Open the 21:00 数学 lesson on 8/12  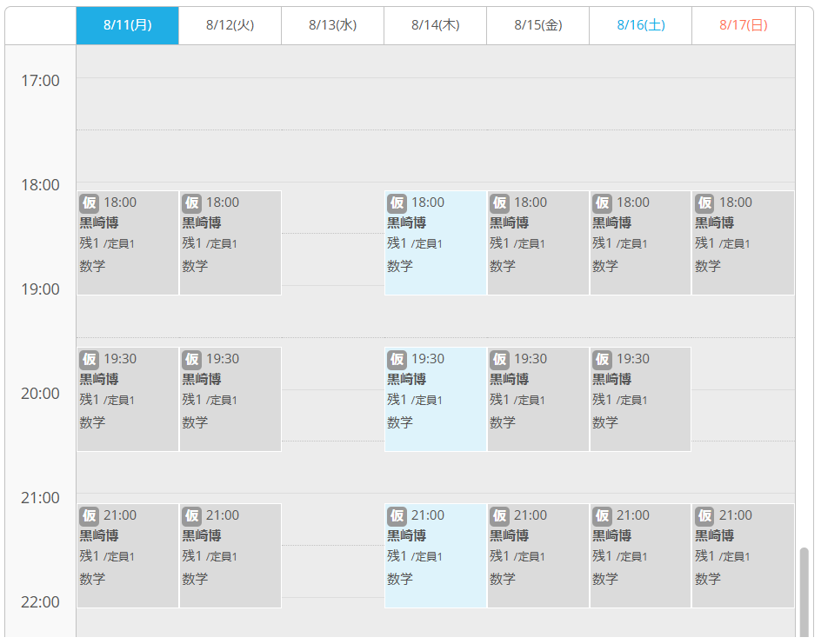pyautogui.click(x=230, y=555)
